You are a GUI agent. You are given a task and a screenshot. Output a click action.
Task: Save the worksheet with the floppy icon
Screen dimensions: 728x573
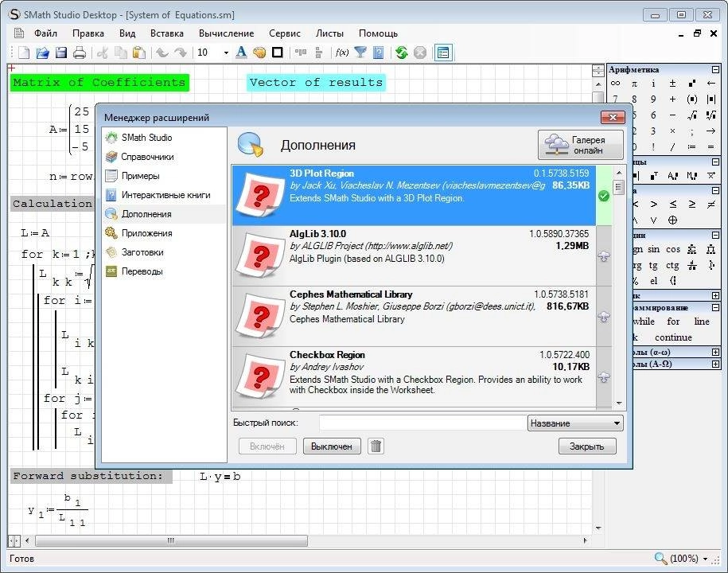tap(60, 53)
